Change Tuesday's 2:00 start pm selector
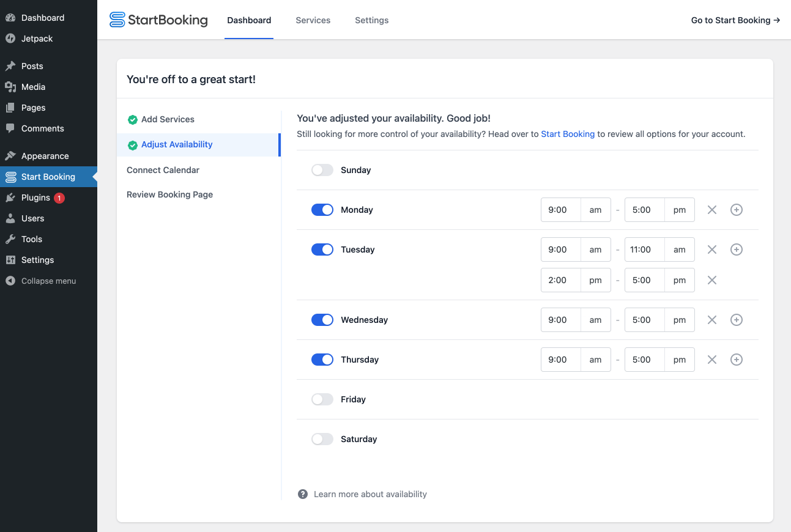 point(596,280)
